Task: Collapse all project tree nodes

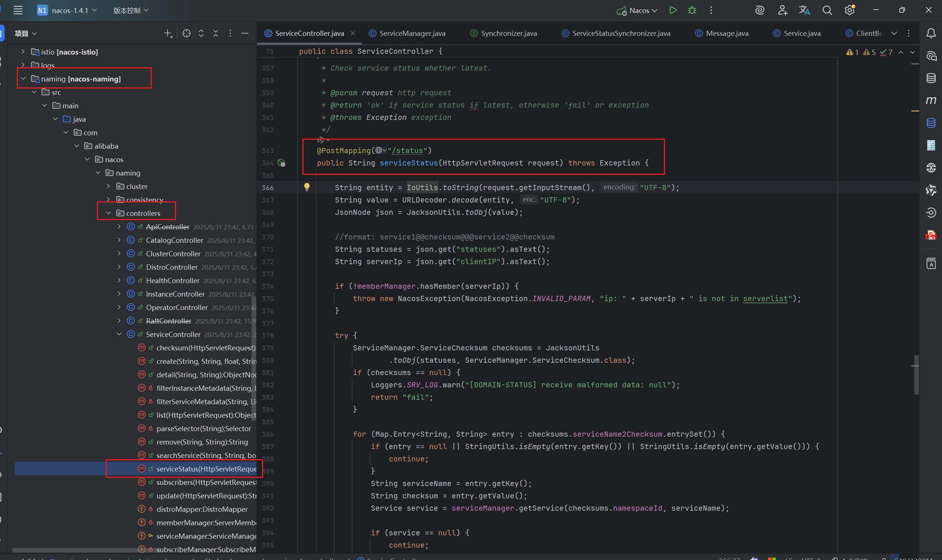Action: 216,33
